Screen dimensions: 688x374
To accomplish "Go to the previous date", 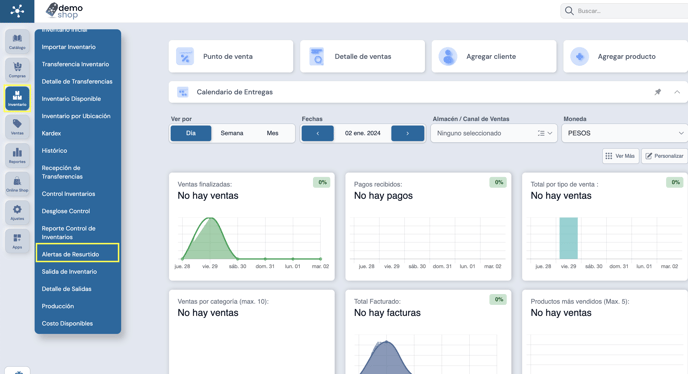I will click(x=318, y=133).
